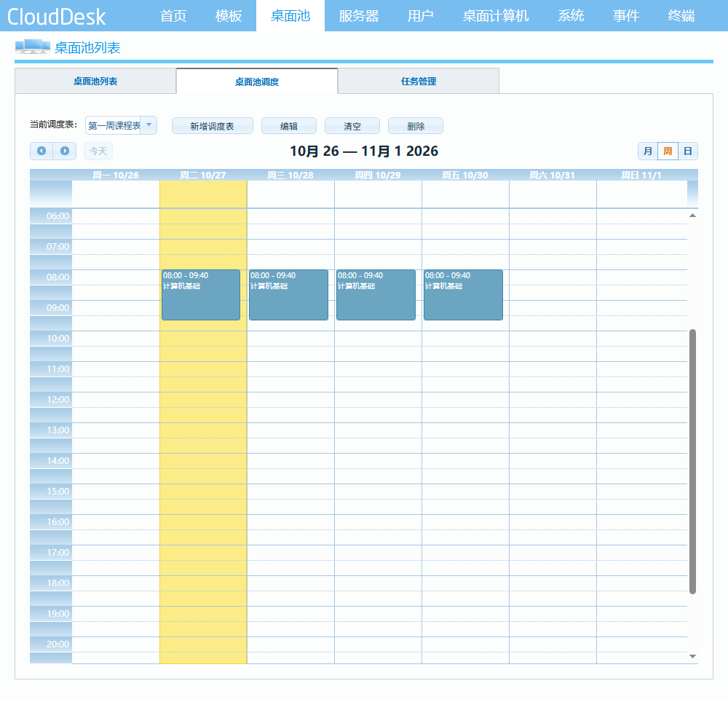Open the 第一周课程表 schedule dropdown
728x702 pixels.
click(x=121, y=125)
